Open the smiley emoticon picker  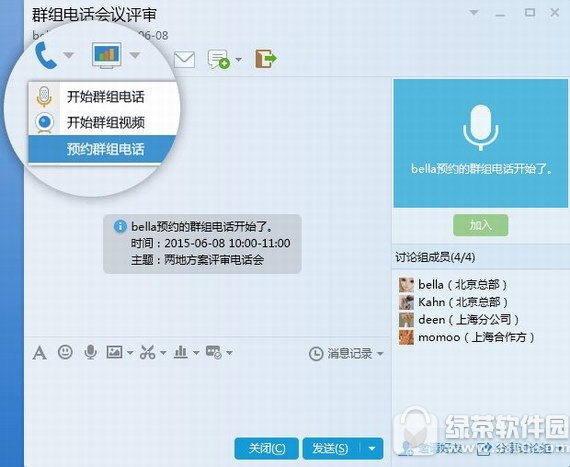(x=65, y=352)
